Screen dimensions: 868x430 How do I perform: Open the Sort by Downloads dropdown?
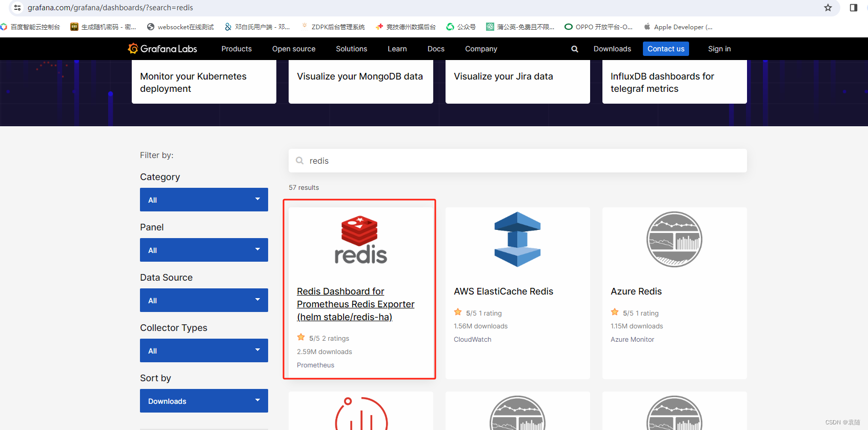coord(204,401)
